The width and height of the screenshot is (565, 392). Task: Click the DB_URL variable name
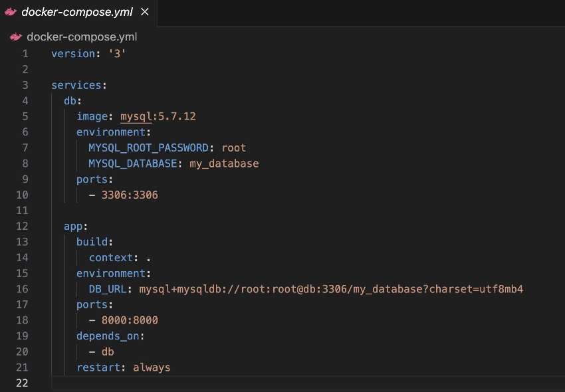coord(108,289)
